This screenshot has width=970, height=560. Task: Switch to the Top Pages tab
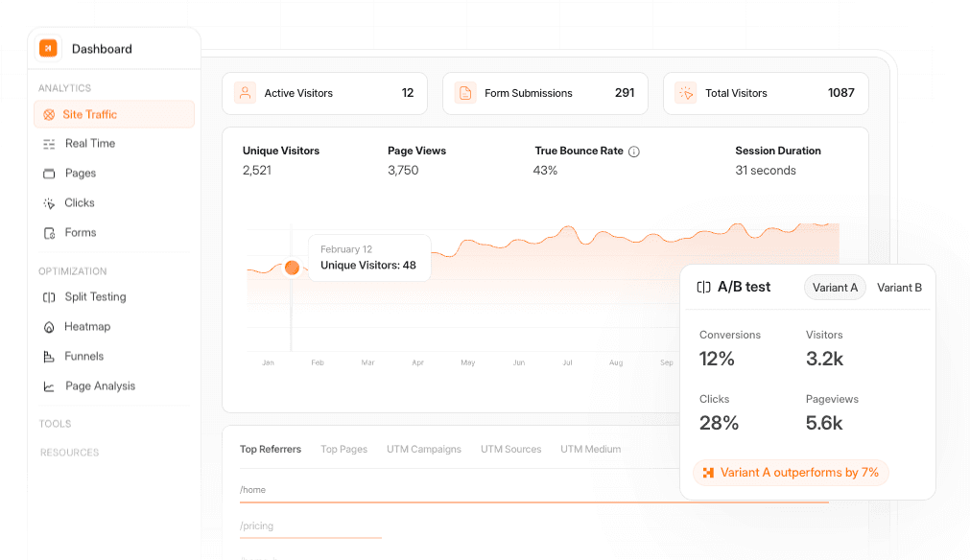click(x=343, y=449)
